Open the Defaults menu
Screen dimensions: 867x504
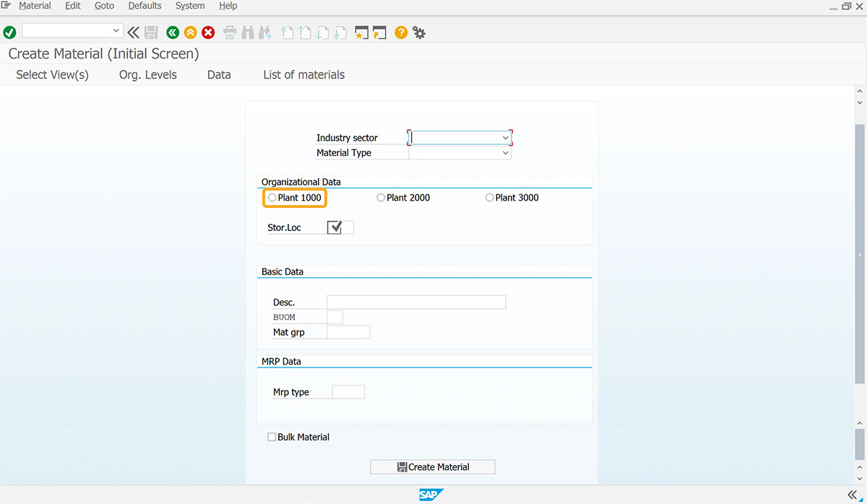tap(144, 6)
